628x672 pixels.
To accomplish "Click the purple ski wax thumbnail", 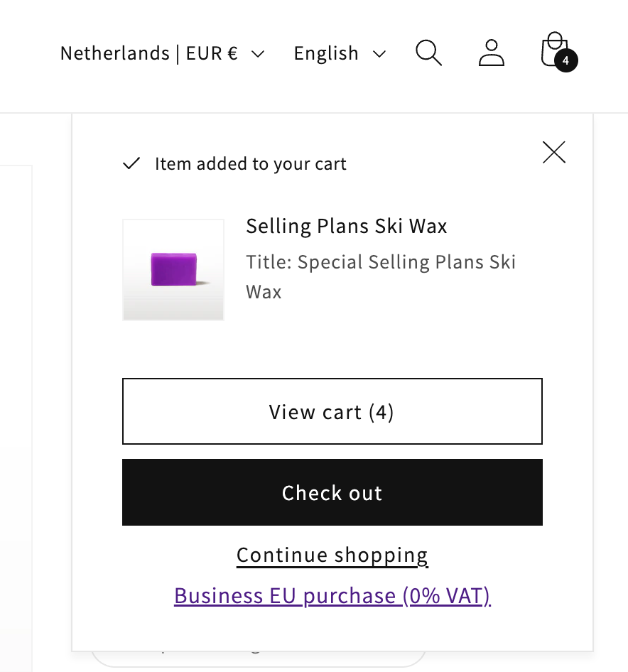I will tap(173, 270).
